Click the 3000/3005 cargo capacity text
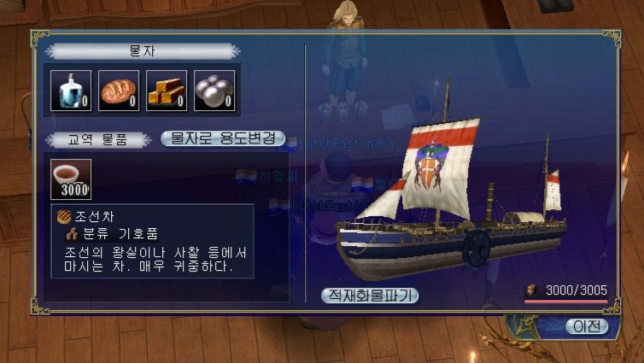Image resolution: width=644 pixels, height=363 pixels. click(x=577, y=290)
